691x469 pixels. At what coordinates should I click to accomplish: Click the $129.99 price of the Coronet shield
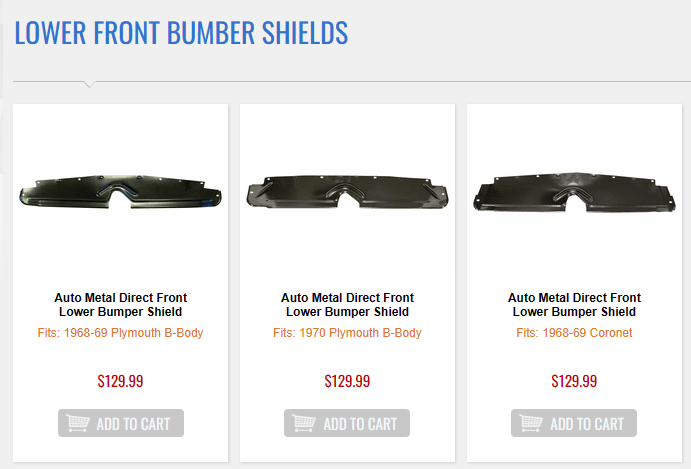[574, 381]
